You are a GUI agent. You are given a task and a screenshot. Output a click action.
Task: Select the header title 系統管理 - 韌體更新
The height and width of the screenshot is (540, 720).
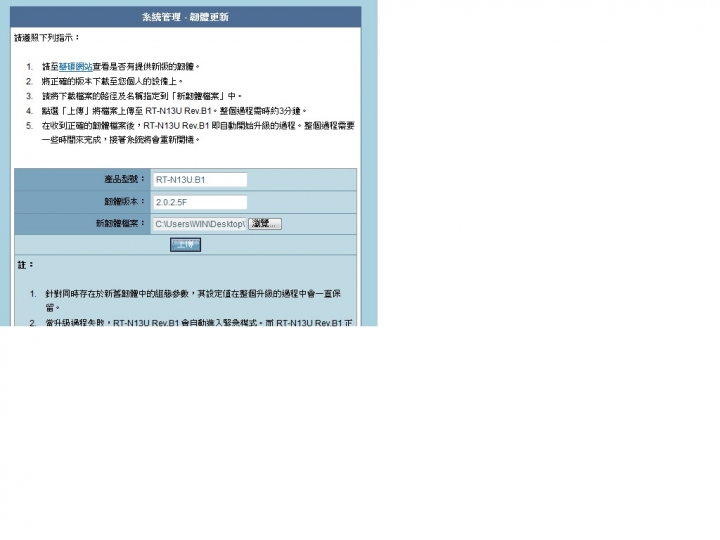[x=186, y=17]
